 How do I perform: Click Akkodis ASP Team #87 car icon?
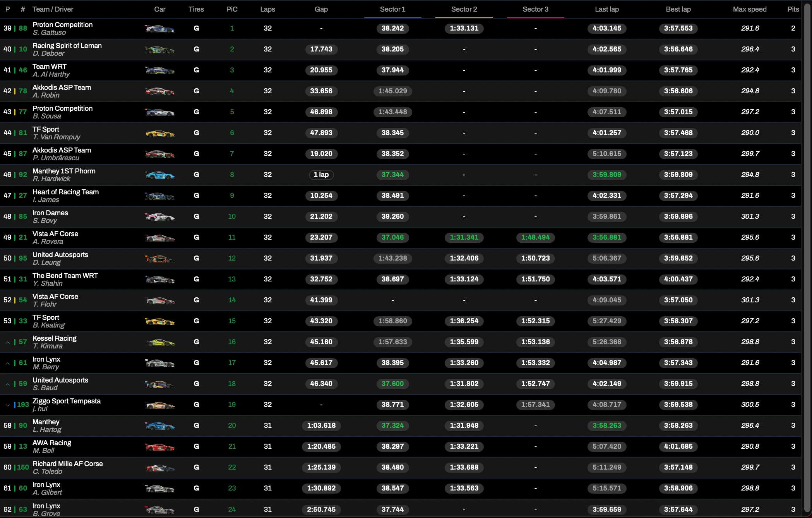pos(159,154)
